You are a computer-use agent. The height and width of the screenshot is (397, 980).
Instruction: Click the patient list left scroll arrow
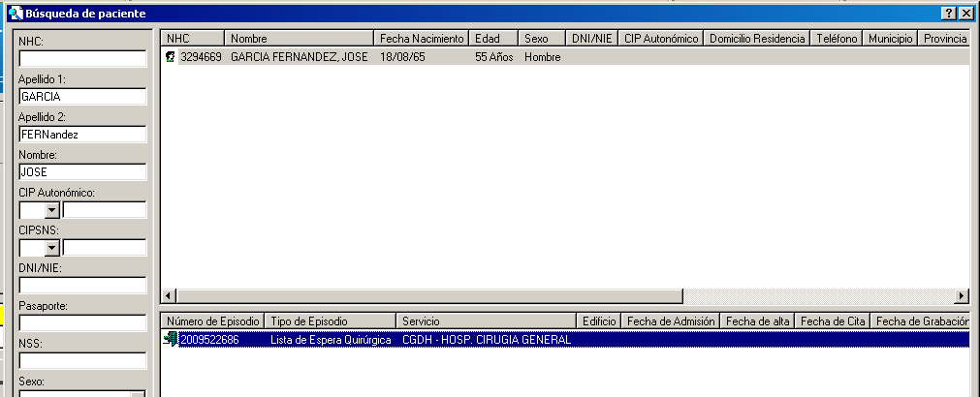tap(168, 295)
